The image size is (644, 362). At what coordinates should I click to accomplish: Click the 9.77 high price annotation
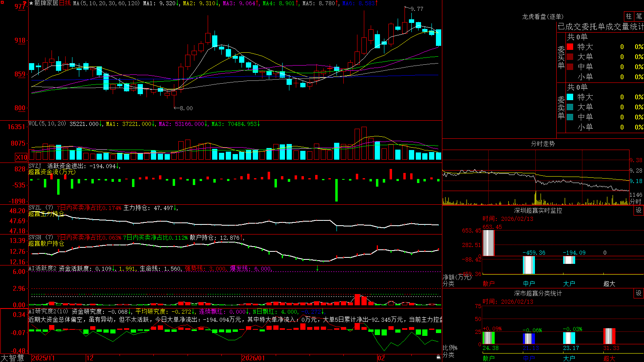pos(417,9)
